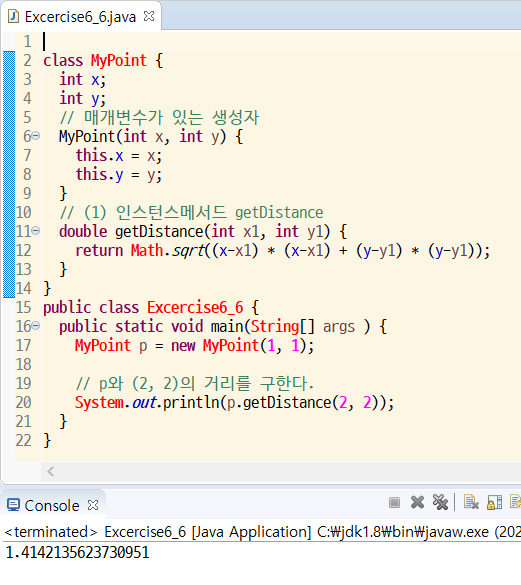
Task: Collapse the getDistance method fold at line 11
Action: click(x=35, y=231)
